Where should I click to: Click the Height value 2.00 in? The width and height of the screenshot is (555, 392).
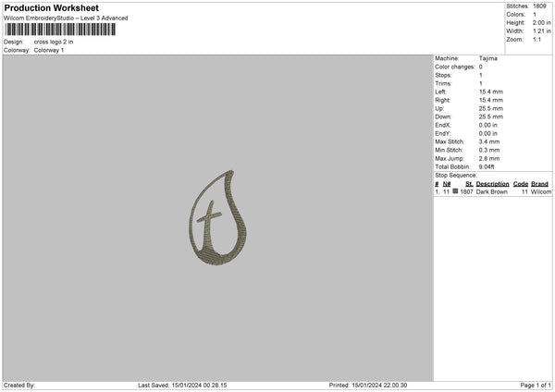(541, 22)
